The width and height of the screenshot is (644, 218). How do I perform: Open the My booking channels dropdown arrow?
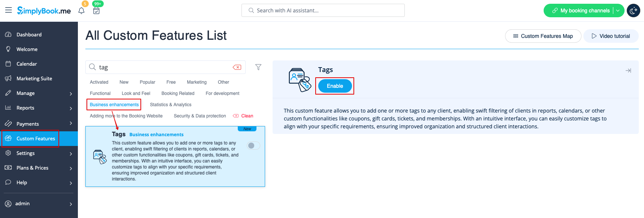[x=617, y=10]
